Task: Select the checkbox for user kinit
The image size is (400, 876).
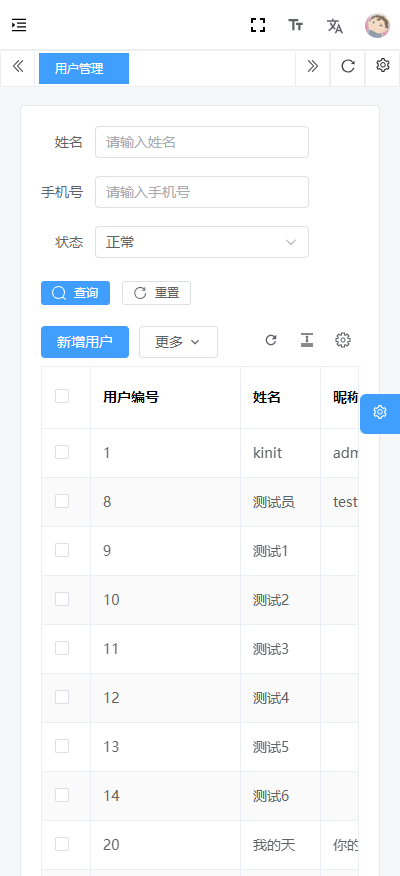Action: click(62, 452)
